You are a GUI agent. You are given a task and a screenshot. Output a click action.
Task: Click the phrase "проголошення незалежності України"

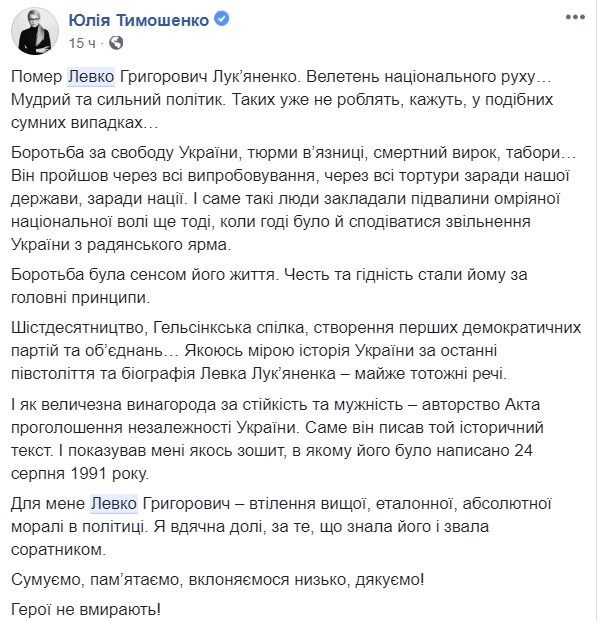coord(152,428)
